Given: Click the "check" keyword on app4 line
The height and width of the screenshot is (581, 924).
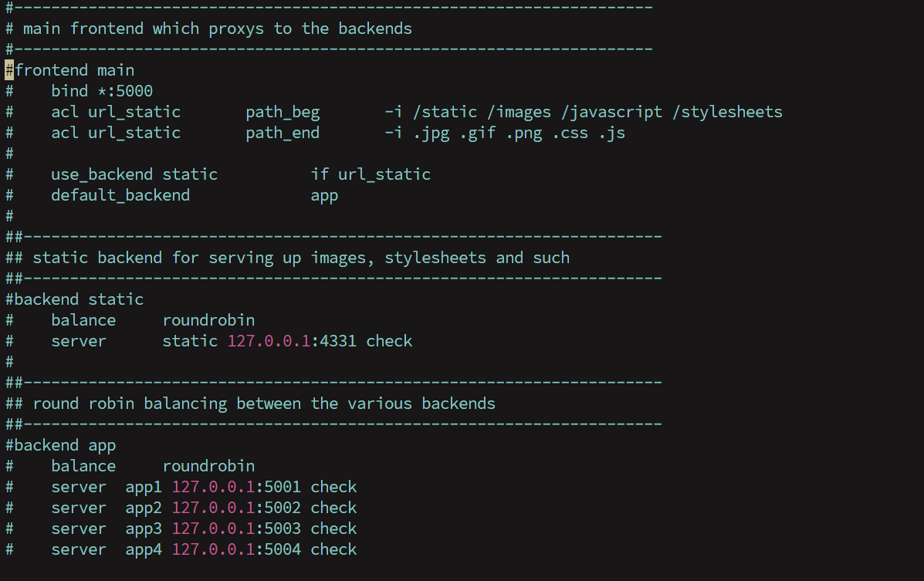Looking at the screenshot, I should coord(333,549).
